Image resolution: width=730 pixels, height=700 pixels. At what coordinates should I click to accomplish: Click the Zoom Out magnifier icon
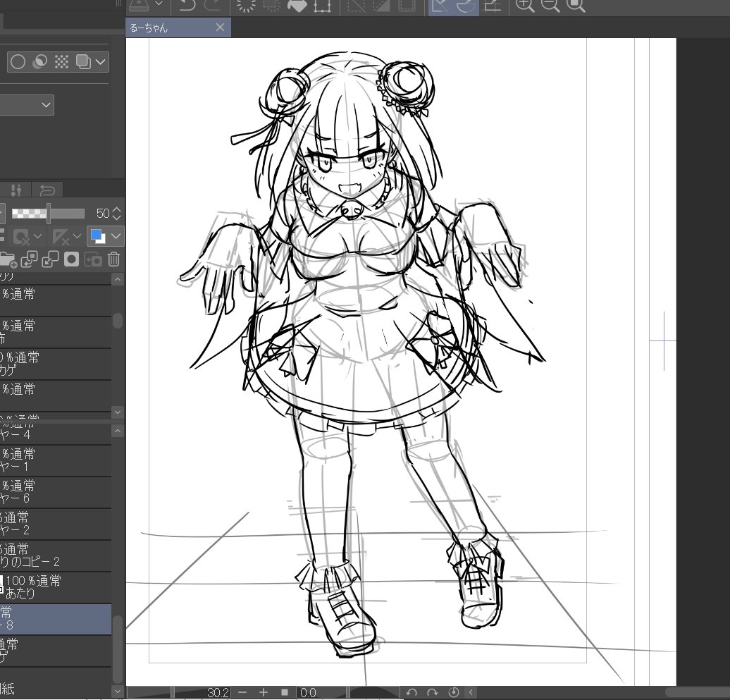[x=550, y=5]
